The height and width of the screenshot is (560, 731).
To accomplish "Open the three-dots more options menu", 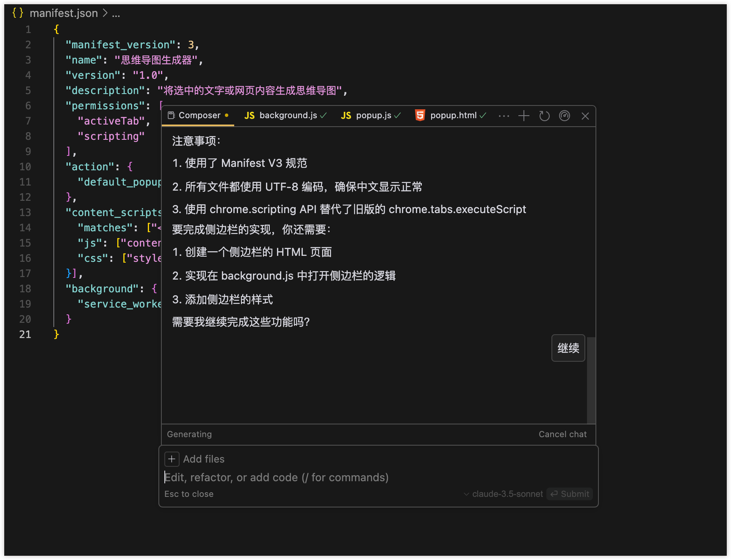I will pos(504,116).
